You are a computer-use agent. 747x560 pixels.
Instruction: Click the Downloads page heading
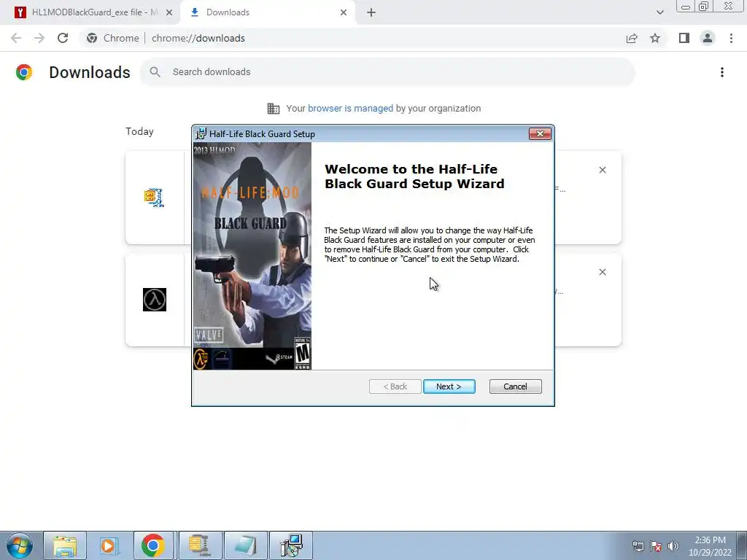(x=90, y=72)
